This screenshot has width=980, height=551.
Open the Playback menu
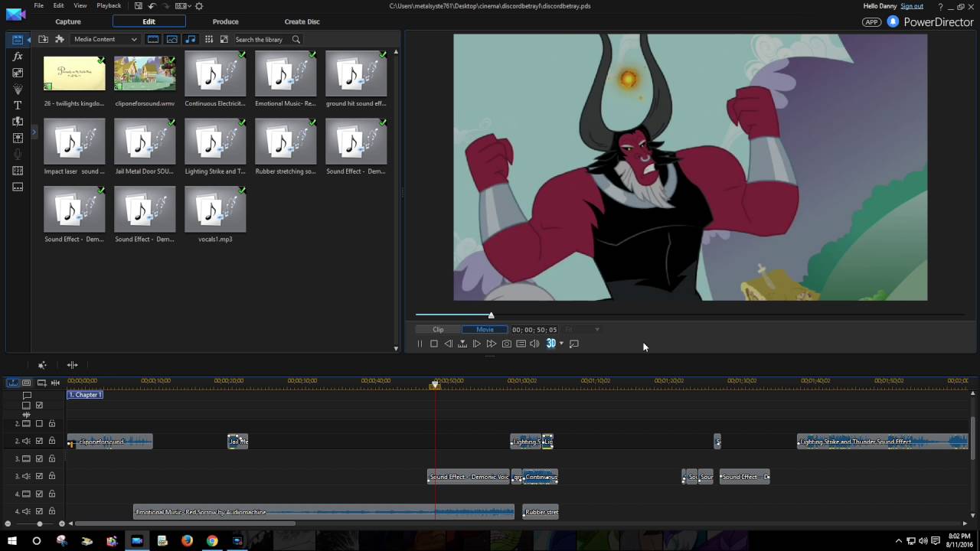click(x=109, y=5)
